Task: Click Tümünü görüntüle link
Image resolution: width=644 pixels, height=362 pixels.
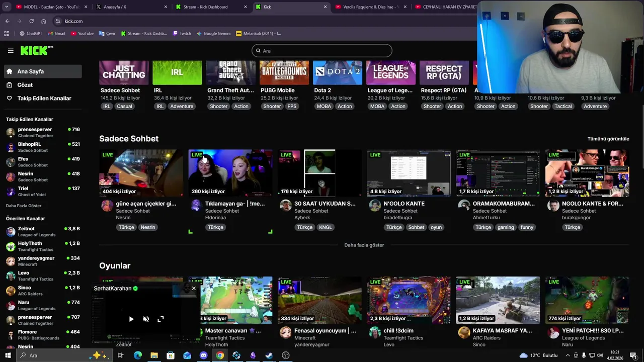Action: 608,139
